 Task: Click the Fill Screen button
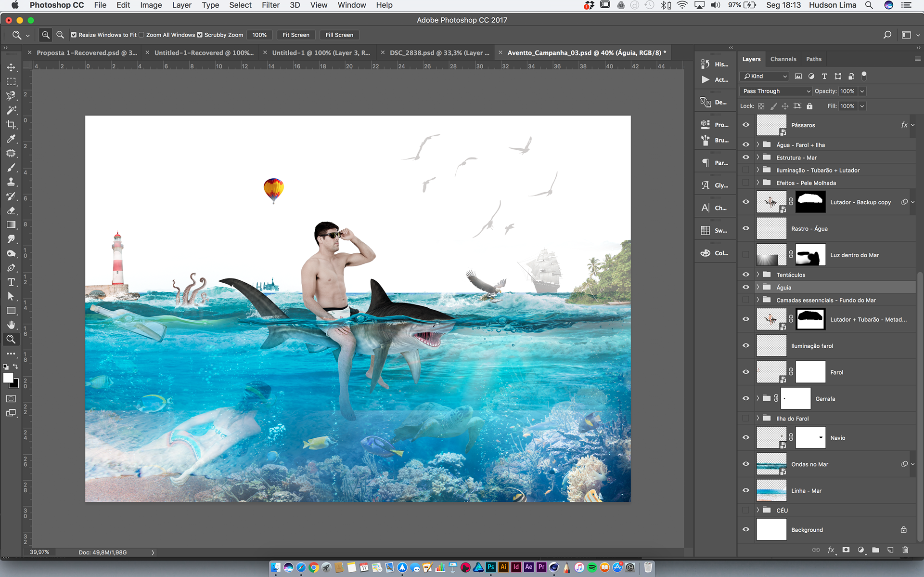339,35
